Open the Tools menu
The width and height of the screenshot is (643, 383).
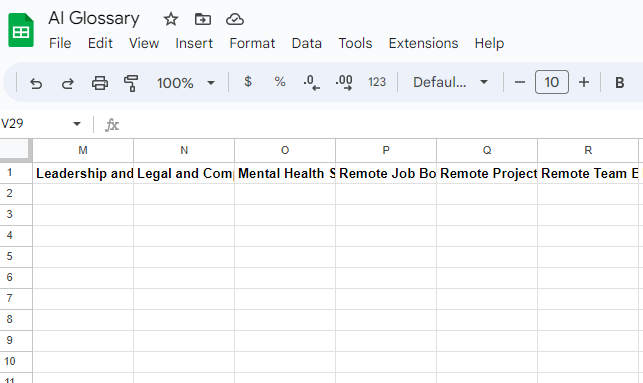click(x=355, y=43)
